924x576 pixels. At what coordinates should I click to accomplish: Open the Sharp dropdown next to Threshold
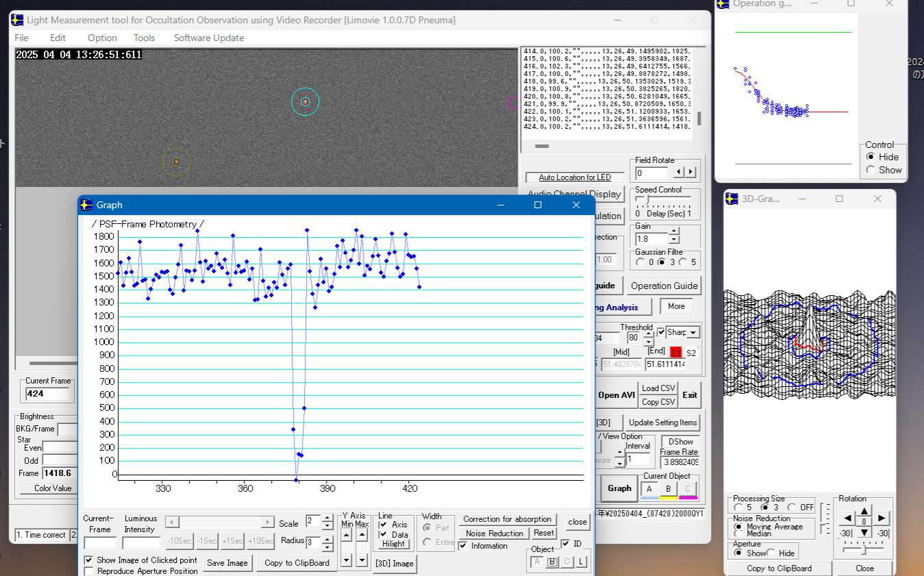point(693,332)
